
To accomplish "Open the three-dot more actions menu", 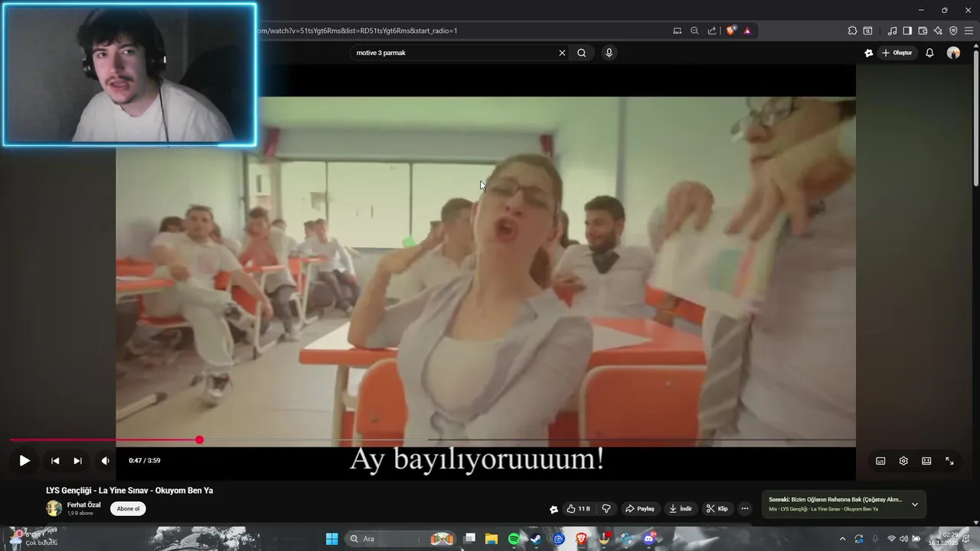I will [744, 509].
